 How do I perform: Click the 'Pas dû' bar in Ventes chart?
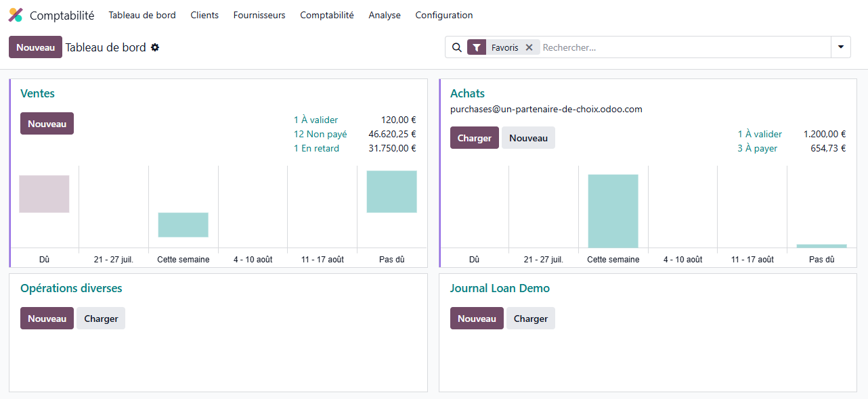click(391, 192)
